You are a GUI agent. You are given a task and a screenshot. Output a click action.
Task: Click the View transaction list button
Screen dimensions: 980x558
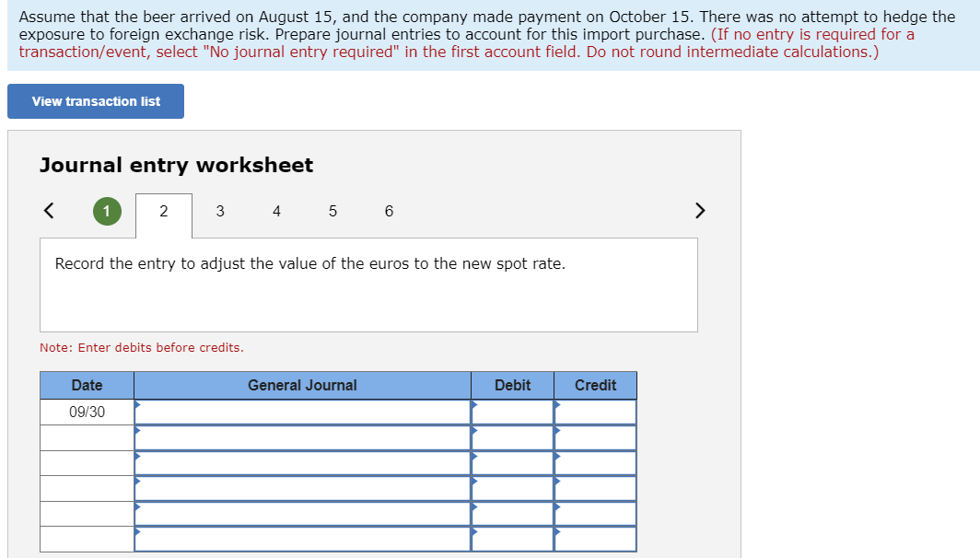click(x=95, y=100)
